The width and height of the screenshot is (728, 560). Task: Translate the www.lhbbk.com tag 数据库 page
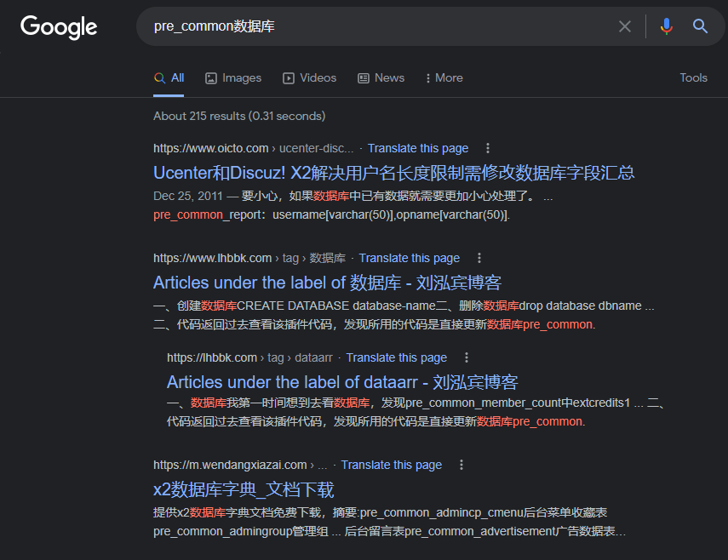pyautogui.click(x=409, y=258)
